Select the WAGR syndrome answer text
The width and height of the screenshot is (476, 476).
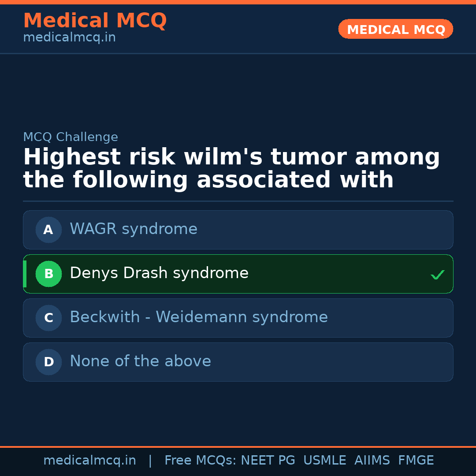point(133,229)
